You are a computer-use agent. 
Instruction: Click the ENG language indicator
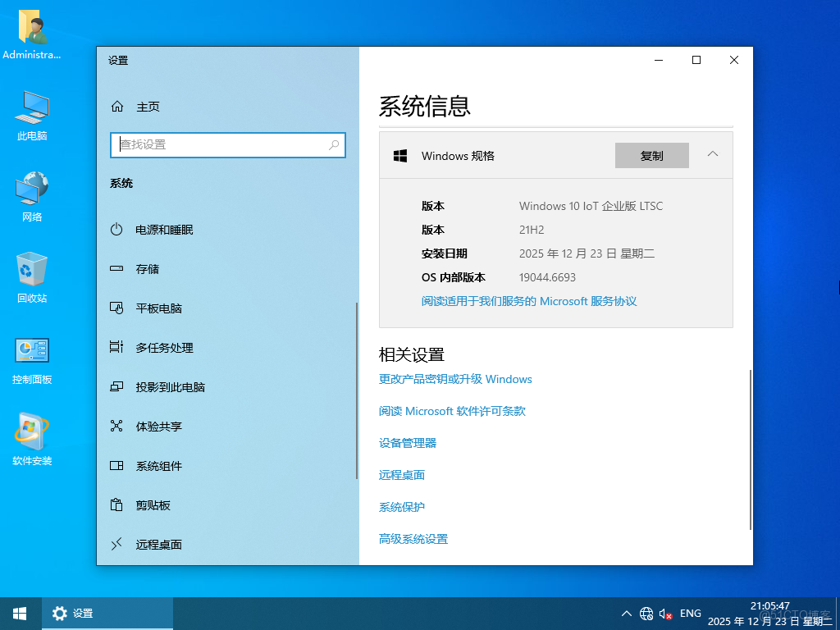(x=690, y=613)
